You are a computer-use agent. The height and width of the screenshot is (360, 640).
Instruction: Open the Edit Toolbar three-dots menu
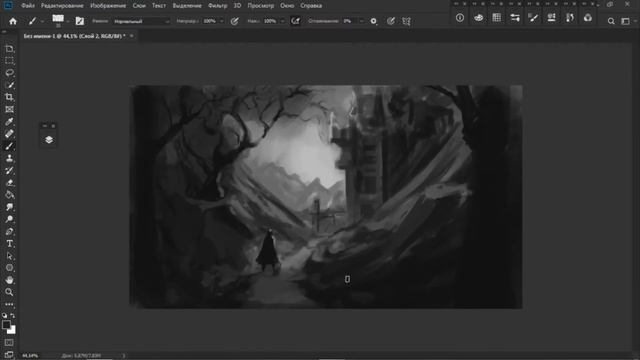(9, 304)
